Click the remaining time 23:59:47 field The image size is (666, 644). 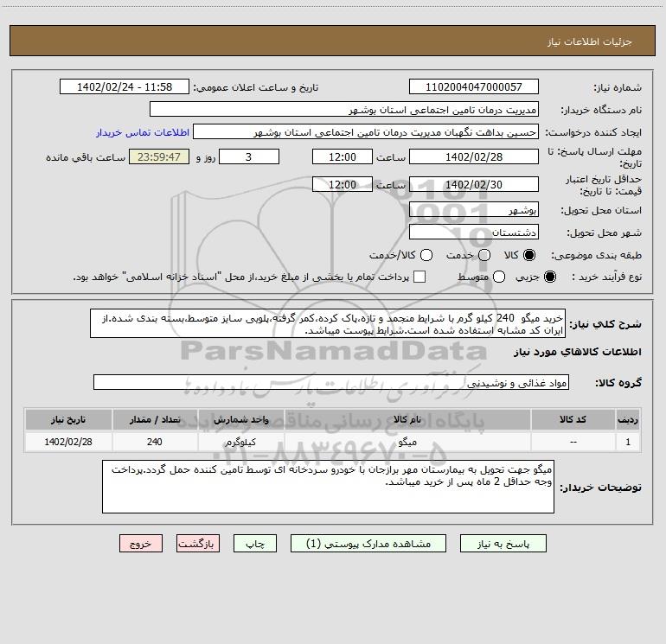pyautogui.click(x=159, y=156)
